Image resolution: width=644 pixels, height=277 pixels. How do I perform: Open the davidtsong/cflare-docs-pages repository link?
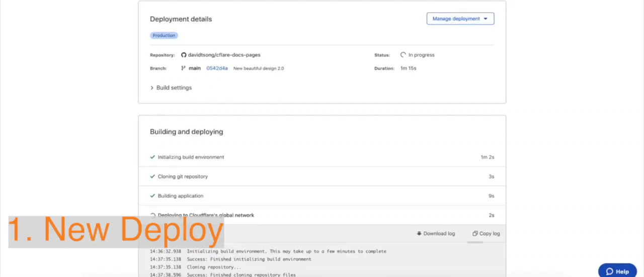pyautogui.click(x=224, y=55)
